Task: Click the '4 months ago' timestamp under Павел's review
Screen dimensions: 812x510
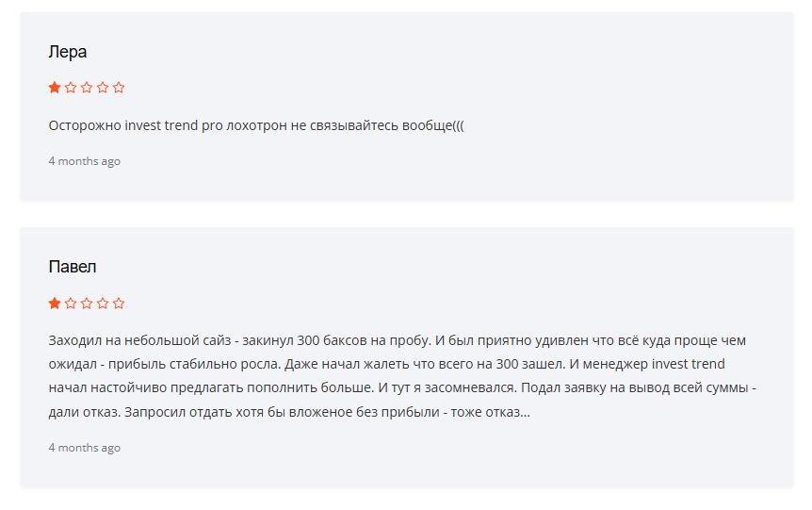Action: (x=85, y=448)
